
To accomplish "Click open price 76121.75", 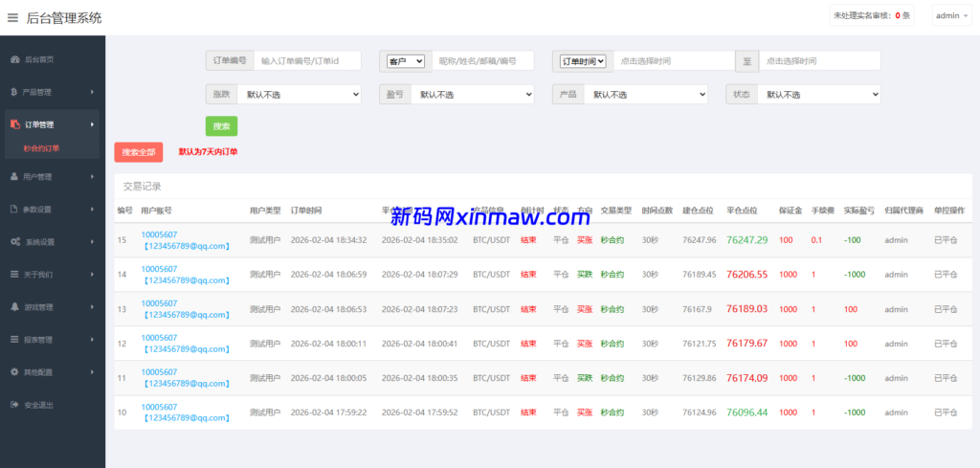I will [x=700, y=343].
